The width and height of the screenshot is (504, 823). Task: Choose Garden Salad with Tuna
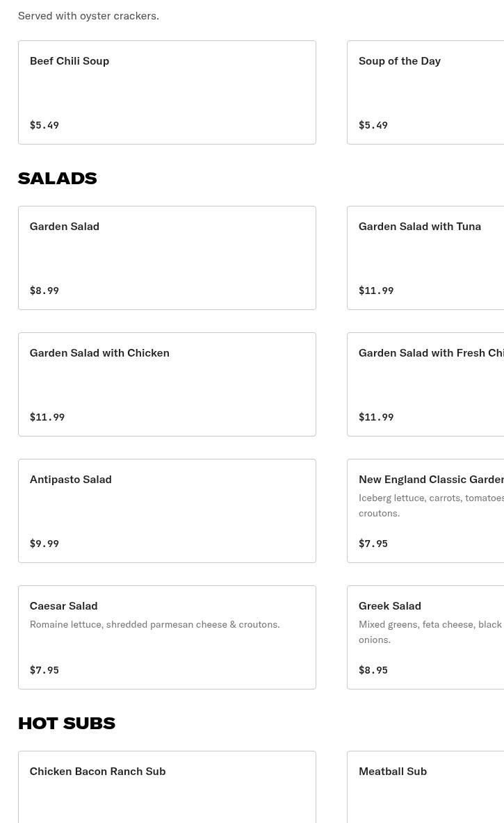pyautogui.click(x=425, y=258)
